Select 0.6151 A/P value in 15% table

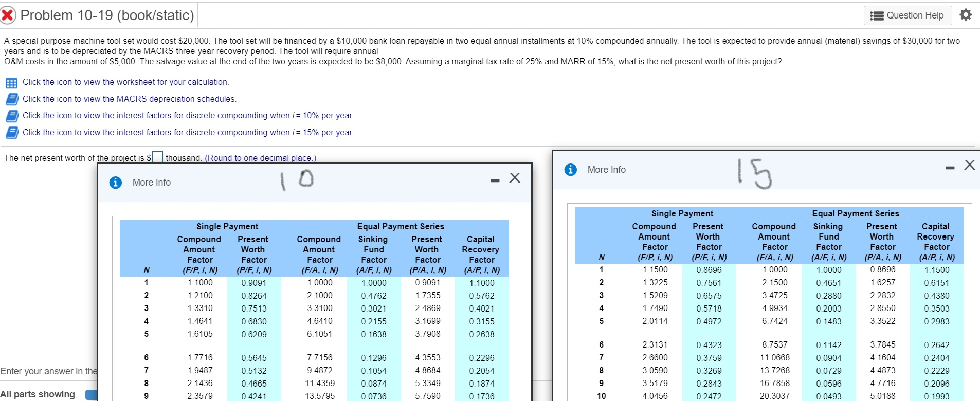coord(937,283)
